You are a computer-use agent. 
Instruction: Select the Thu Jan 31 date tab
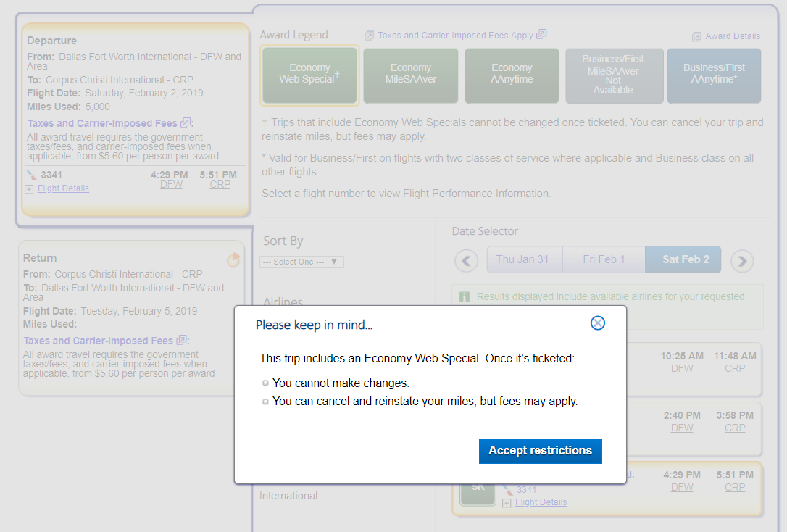(x=522, y=259)
